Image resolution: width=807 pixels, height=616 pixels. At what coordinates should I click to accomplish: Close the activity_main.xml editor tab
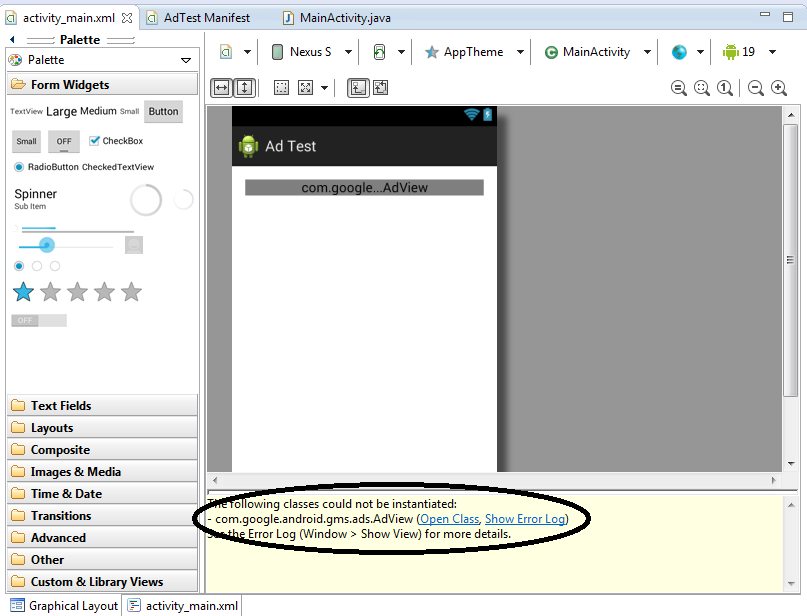point(127,18)
